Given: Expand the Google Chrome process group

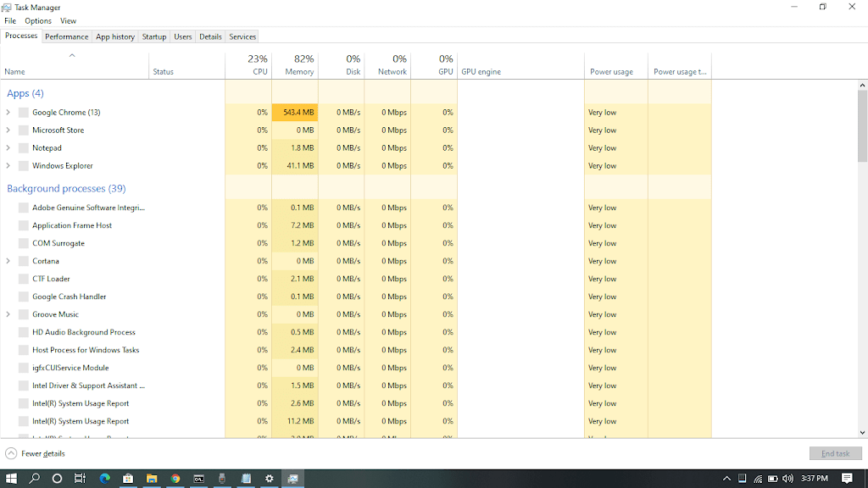Looking at the screenshot, I should 8,113.
